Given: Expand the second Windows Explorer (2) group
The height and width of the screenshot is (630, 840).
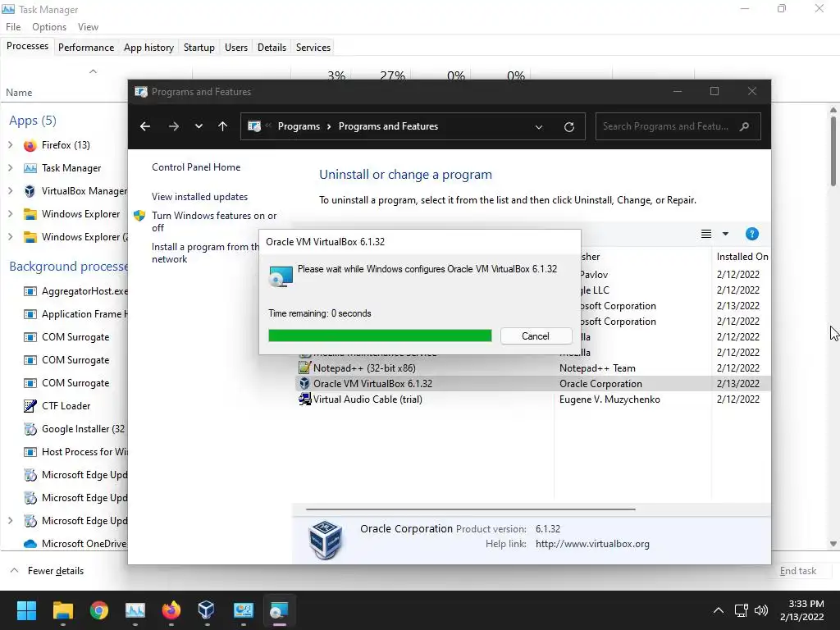Looking at the screenshot, I should pyautogui.click(x=10, y=237).
